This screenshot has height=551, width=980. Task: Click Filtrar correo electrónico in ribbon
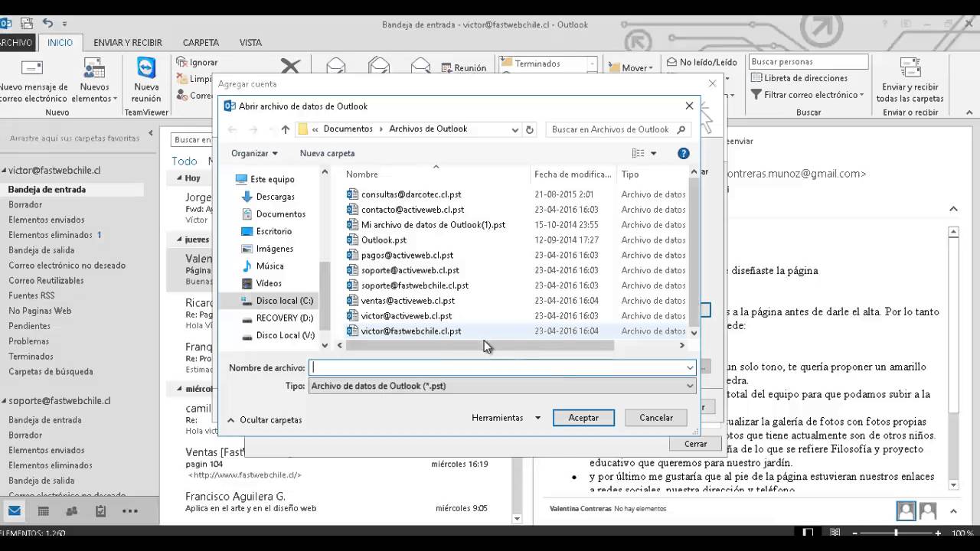pos(808,95)
